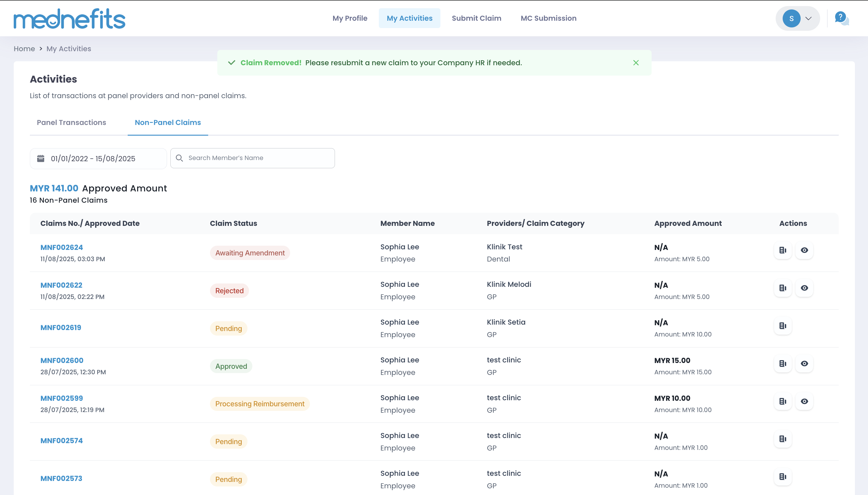Switch to Panel Transactions tab
The image size is (868, 495).
coord(71,123)
